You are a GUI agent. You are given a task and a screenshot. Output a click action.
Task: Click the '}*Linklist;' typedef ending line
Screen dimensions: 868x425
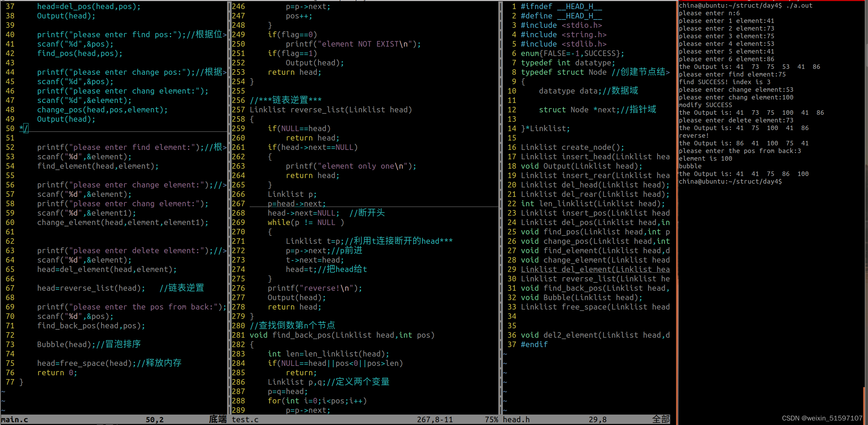tap(545, 129)
